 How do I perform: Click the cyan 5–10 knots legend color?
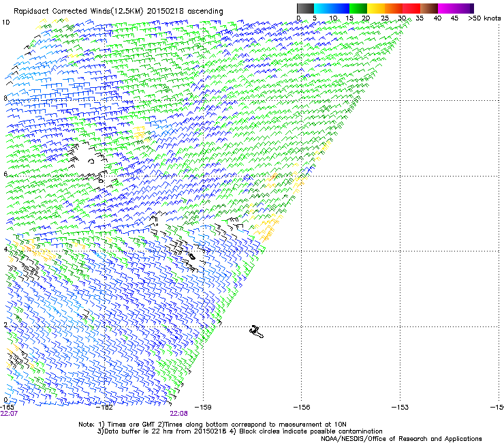[323, 8]
